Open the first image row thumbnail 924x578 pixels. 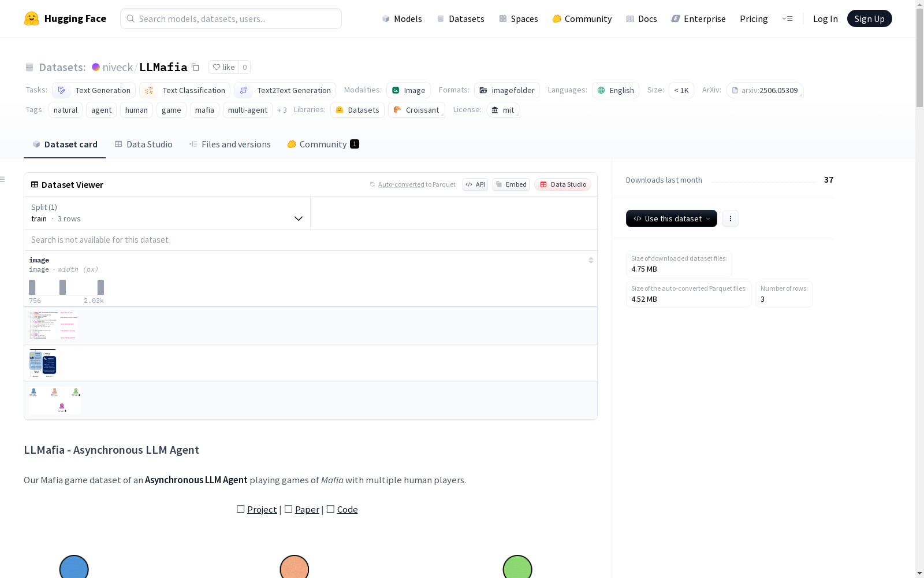coord(53,325)
